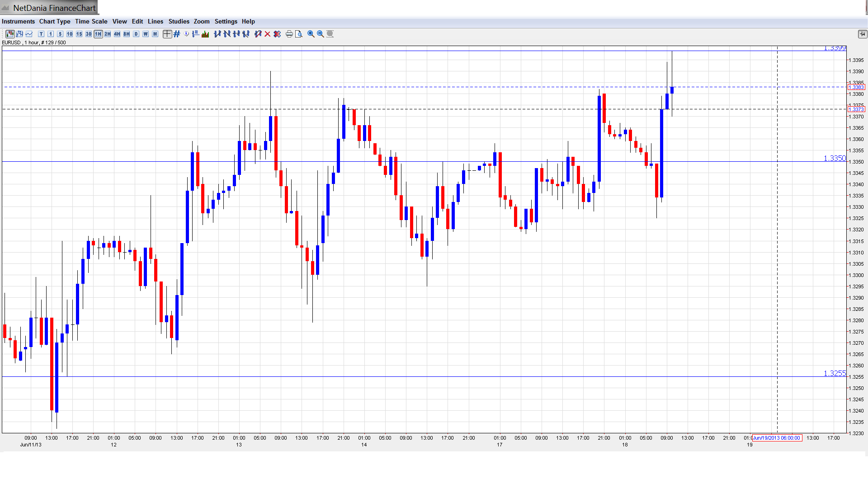Click the zoom out magnifier
Viewport: 868px width, 488px height.
tap(321, 34)
